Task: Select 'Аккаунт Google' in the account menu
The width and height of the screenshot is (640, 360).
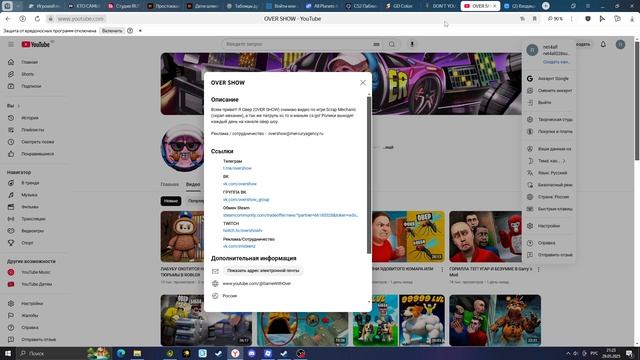Action: pos(549,78)
